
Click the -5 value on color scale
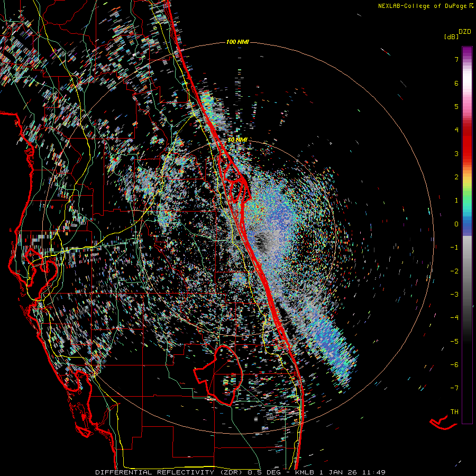pos(454,342)
